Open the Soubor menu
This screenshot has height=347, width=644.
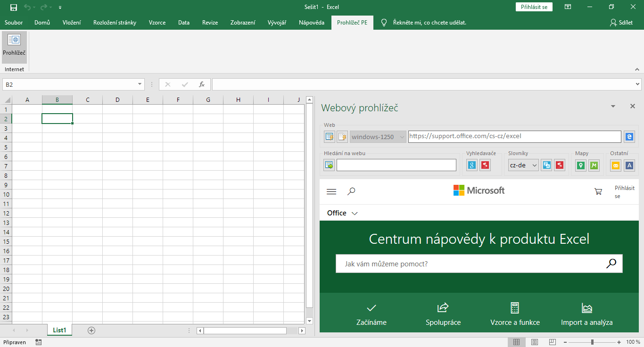14,23
